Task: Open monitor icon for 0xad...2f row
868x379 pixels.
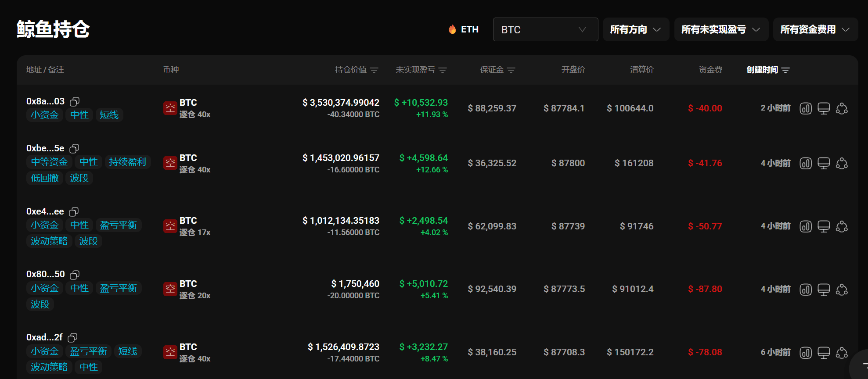Action: click(x=824, y=353)
